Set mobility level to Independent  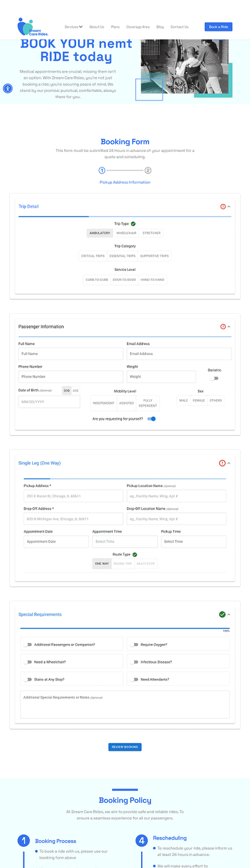(x=103, y=403)
